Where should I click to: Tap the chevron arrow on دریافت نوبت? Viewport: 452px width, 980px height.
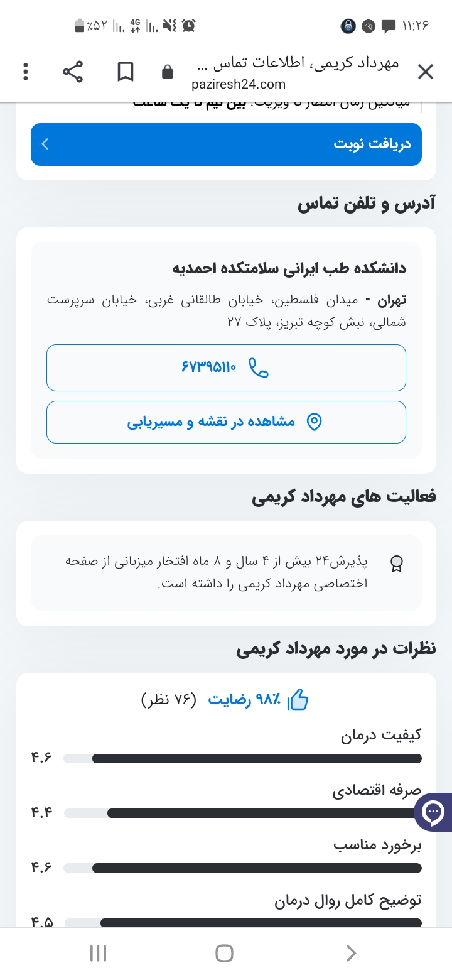pos(45,144)
